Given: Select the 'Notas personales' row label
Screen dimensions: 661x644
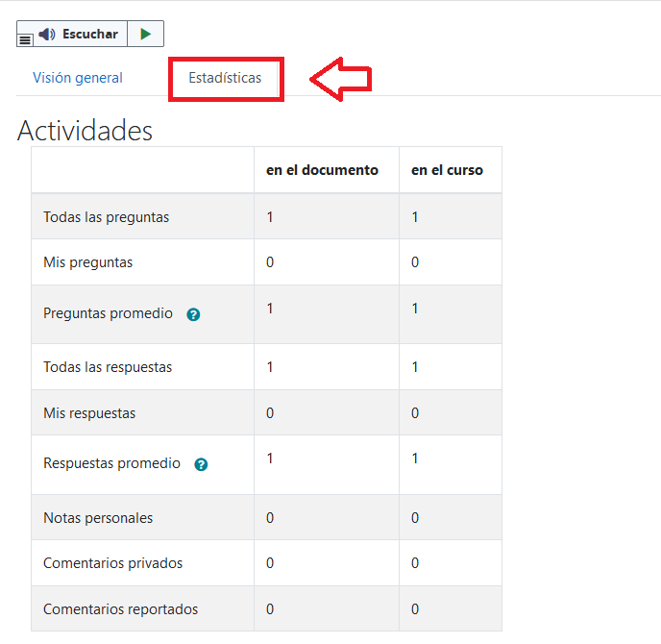Looking at the screenshot, I should [98, 518].
